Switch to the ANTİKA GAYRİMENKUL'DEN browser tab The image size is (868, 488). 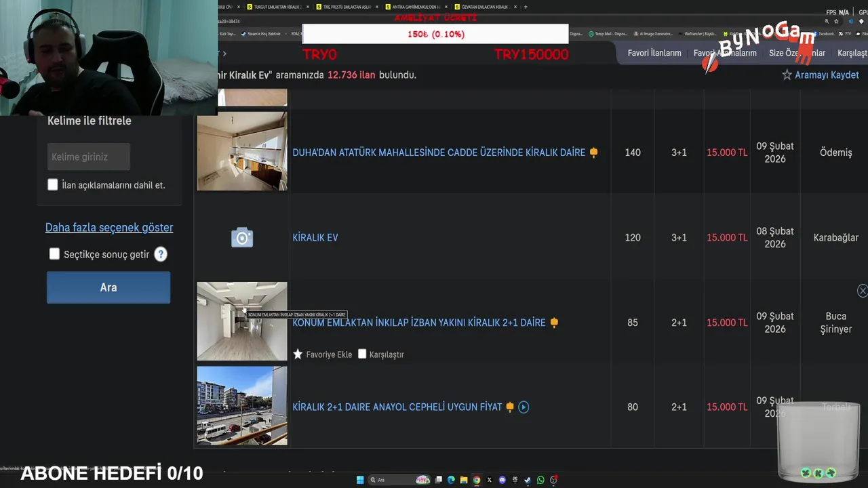click(415, 7)
